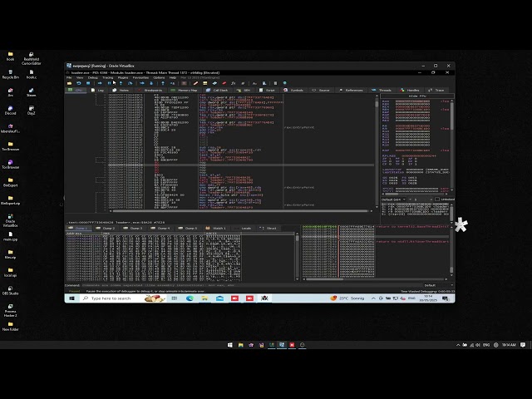Click the Edge icon in VM taskbar
The width and height of the screenshot is (532, 399).
tap(190, 298)
